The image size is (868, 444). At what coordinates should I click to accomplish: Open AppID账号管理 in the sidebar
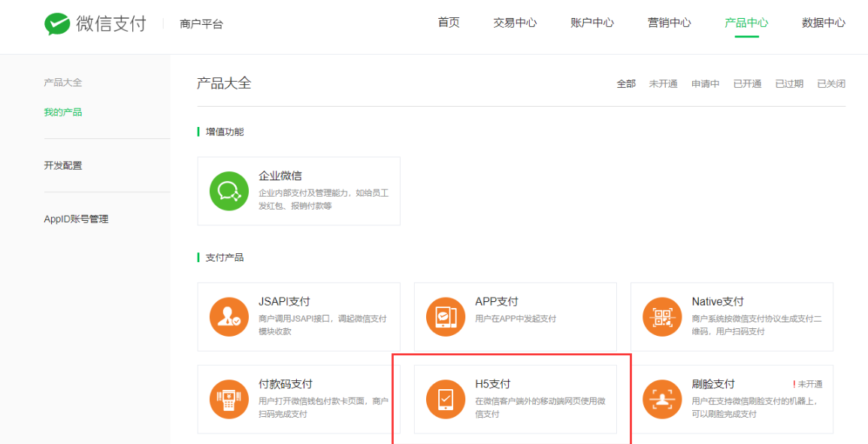point(77,219)
